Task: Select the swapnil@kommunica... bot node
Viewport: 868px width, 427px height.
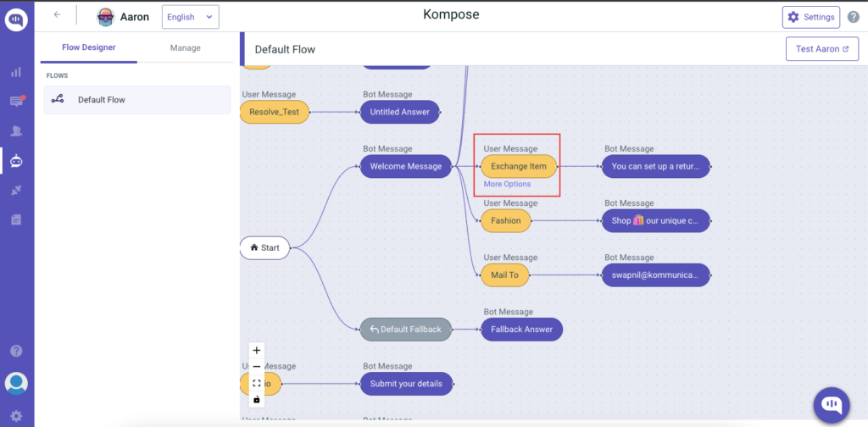Action: [655, 274]
